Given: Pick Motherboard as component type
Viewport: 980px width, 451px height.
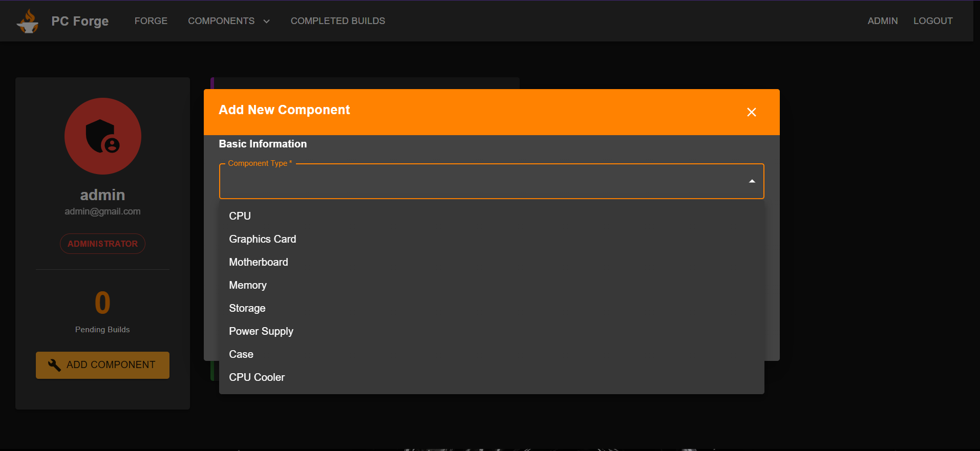Looking at the screenshot, I should [x=258, y=262].
